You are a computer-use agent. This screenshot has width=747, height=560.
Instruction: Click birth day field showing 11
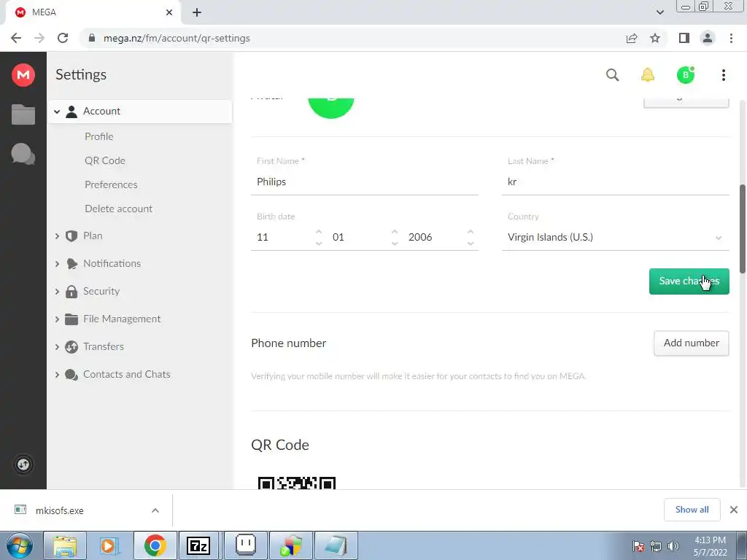(x=282, y=237)
